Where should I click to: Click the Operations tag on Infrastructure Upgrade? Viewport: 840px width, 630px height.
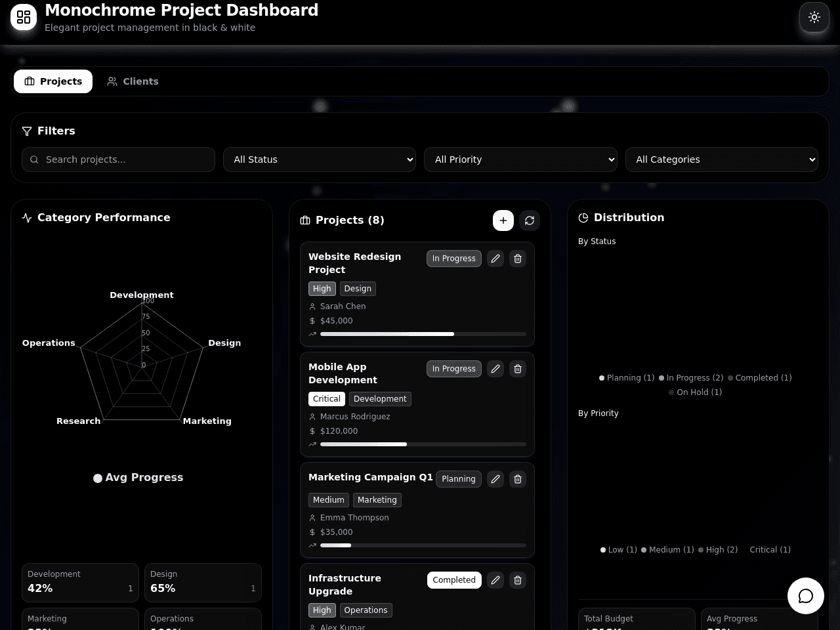click(x=366, y=610)
